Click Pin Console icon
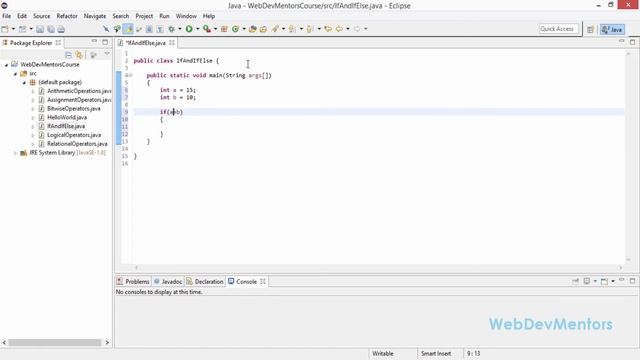Screen dimensions: 640x360 (576, 281)
